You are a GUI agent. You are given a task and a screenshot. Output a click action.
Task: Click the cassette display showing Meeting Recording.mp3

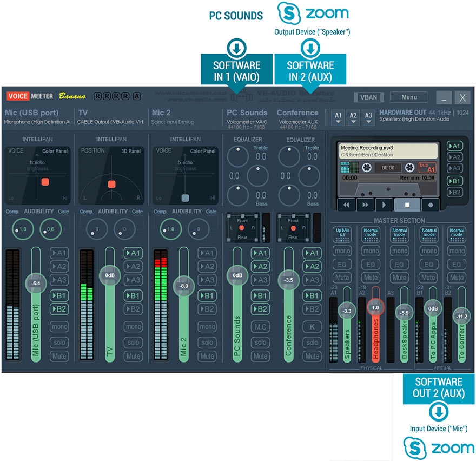coord(388,151)
